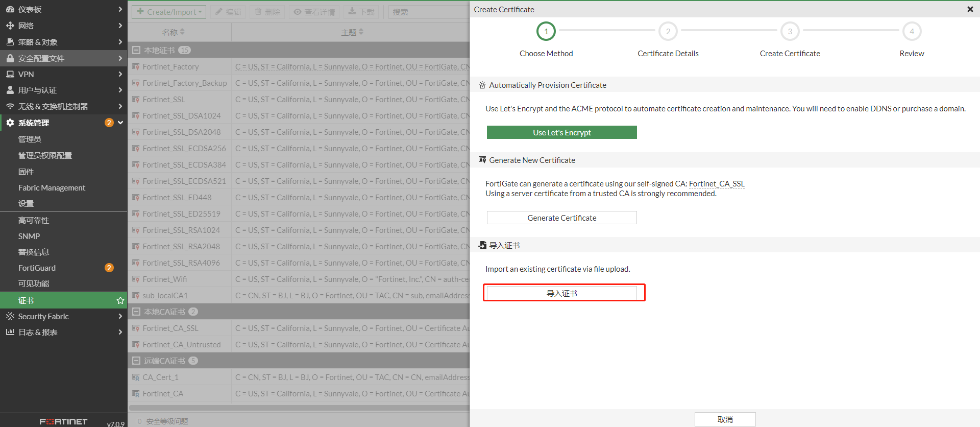Viewport: 980px width, 427px height.
Task: Click wizard step 2 Certificate Details
Action: pyautogui.click(x=668, y=32)
